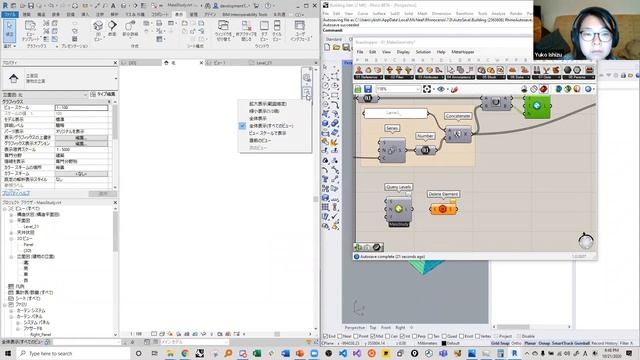Screen dimensions: 640x360
Task: Toggle Grid Snap in the Rhino status bar
Action: (500, 343)
